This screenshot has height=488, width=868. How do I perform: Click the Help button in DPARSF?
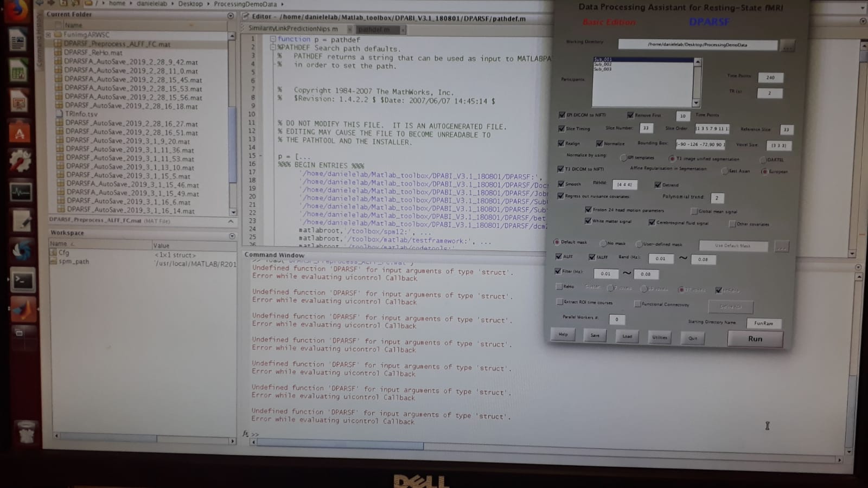pos(563,335)
